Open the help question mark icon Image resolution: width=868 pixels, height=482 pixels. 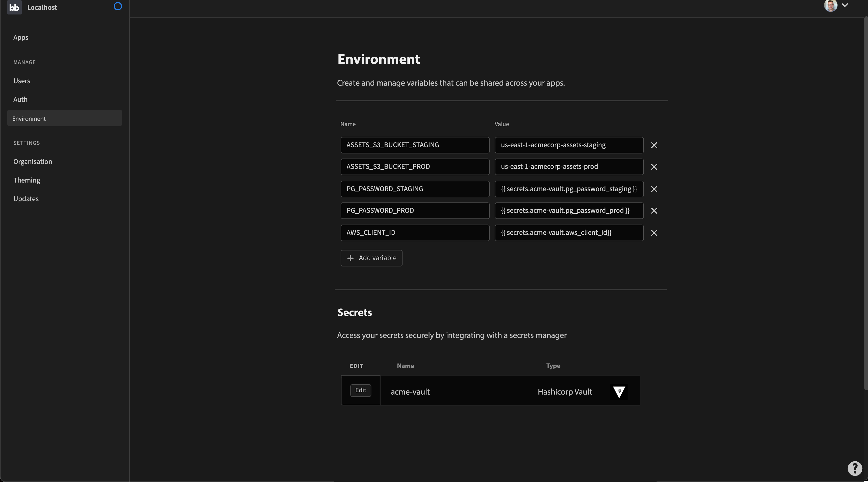point(855,468)
